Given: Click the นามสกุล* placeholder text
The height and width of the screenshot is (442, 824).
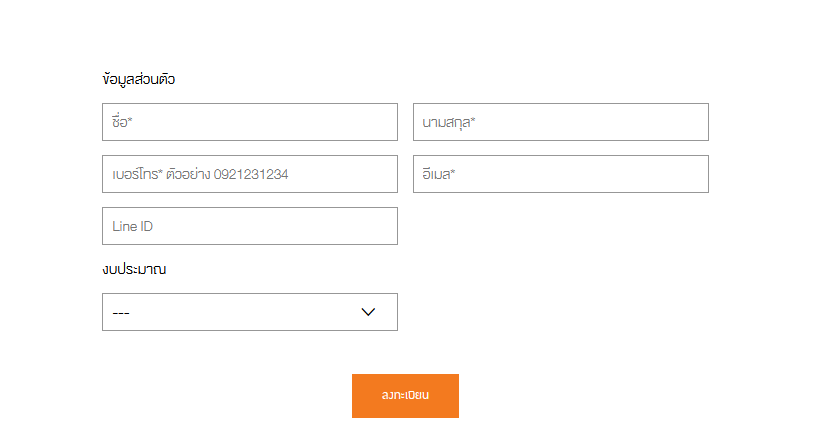Looking at the screenshot, I should pos(448,123).
